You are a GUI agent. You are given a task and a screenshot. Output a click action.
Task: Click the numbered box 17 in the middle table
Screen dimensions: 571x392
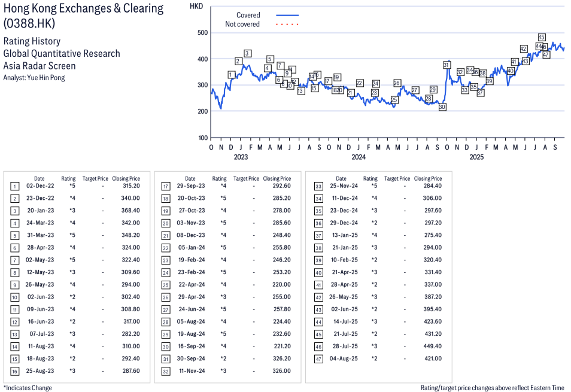pos(166,186)
